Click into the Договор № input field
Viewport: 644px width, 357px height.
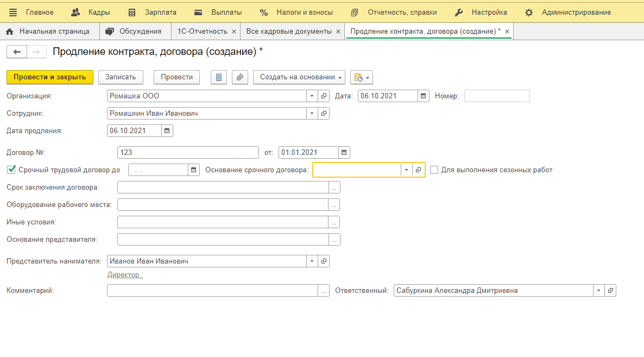click(x=188, y=153)
